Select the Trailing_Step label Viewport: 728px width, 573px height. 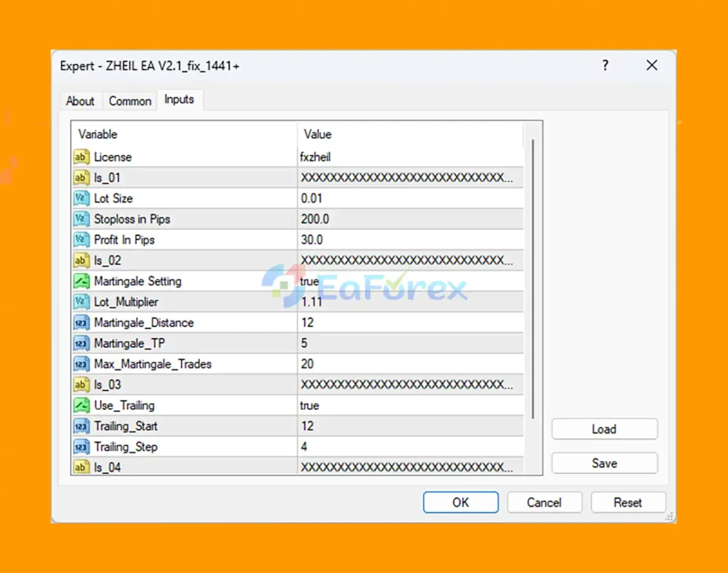tap(126, 447)
